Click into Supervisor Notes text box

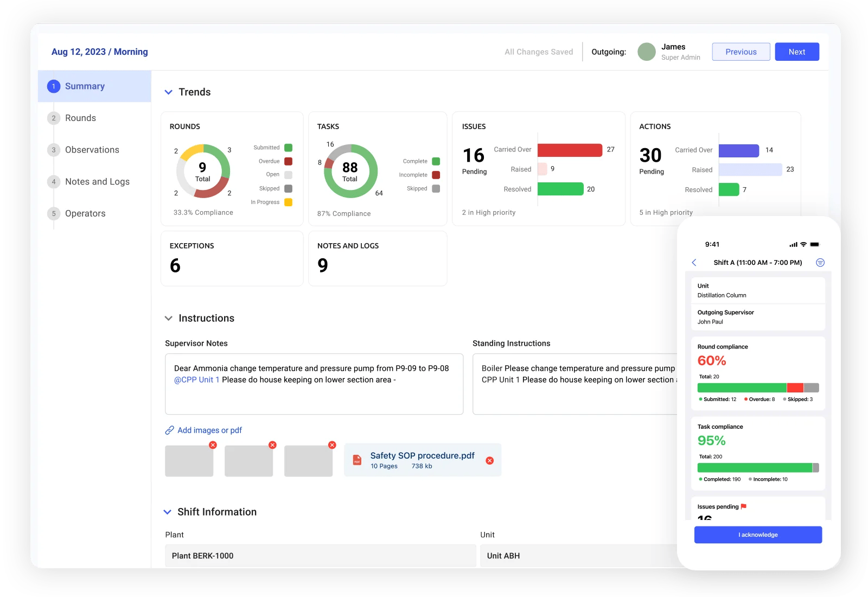click(x=314, y=384)
